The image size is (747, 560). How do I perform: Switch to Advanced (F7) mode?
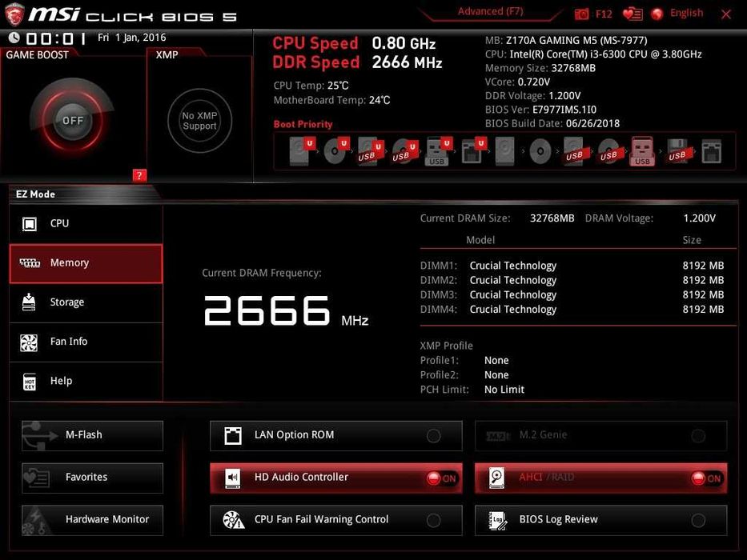click(x=490, y=11)
